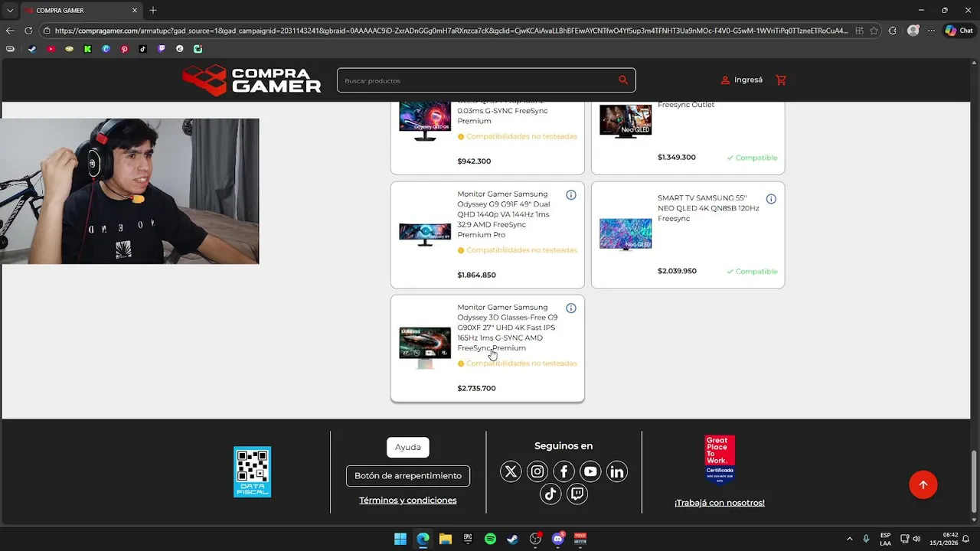Image resolution: width=980 pixels, height=551 pixels.
Task: Click the $1.864.850 price
Action: click(x=476, y=275)
